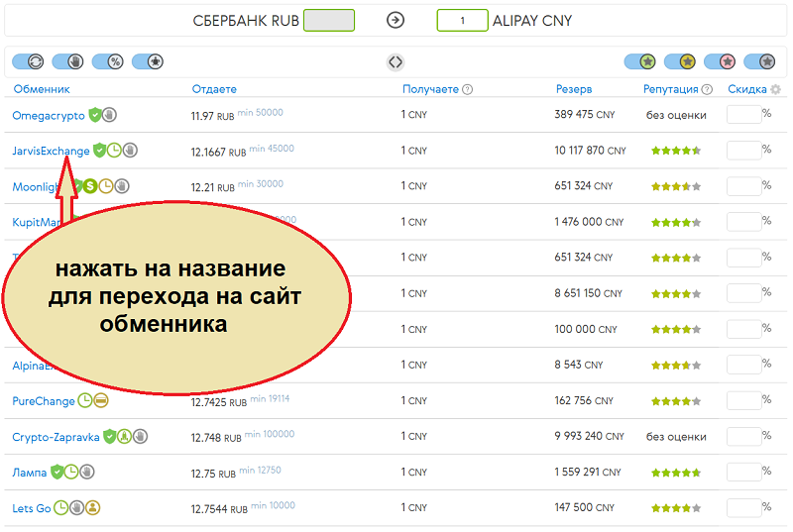Click the Alipay CNY amount field
The width and height of the screenshot is (793, 532).
[462, 20]
